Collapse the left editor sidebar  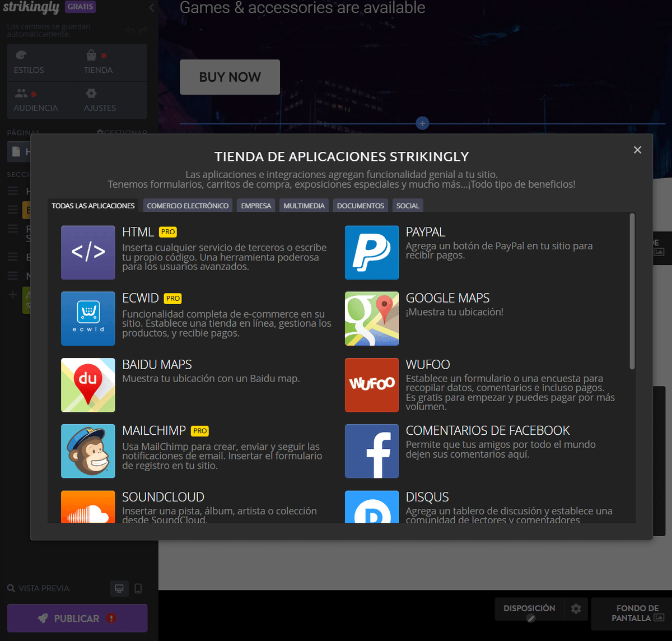pyautogui.click(x=152, y=8)
